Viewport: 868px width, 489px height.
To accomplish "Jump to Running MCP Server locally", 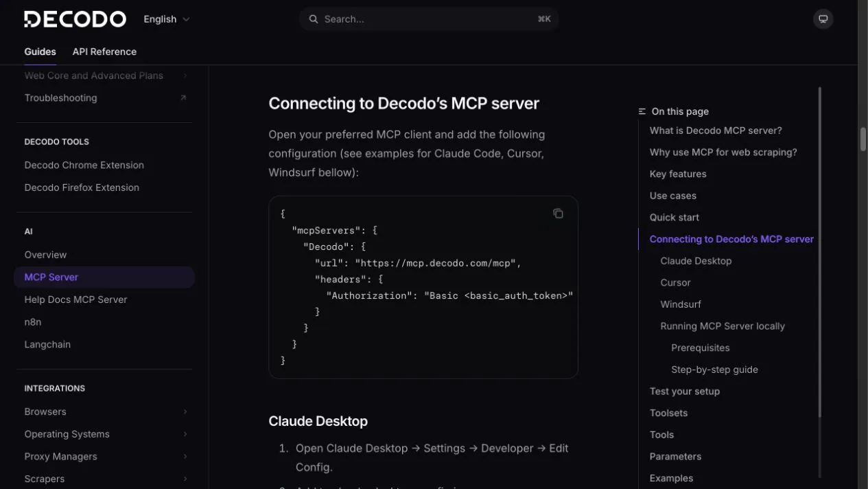I will point(723,326).
